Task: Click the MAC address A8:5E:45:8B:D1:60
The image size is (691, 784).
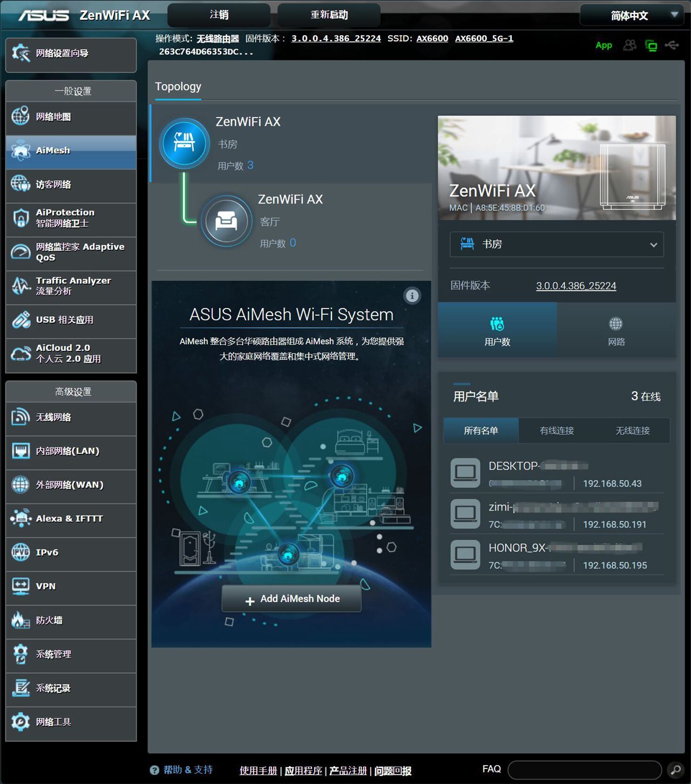Action: (510, 208)
